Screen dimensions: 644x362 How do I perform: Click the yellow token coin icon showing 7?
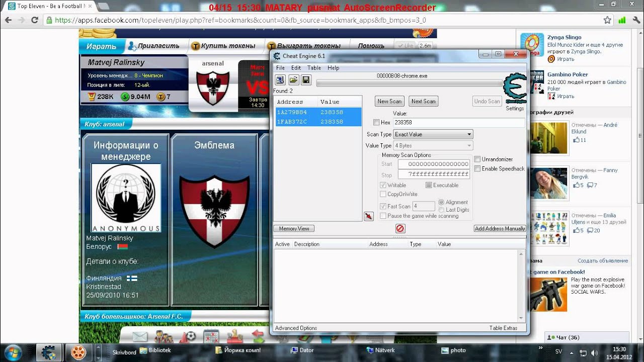click(x=160, y=97)
